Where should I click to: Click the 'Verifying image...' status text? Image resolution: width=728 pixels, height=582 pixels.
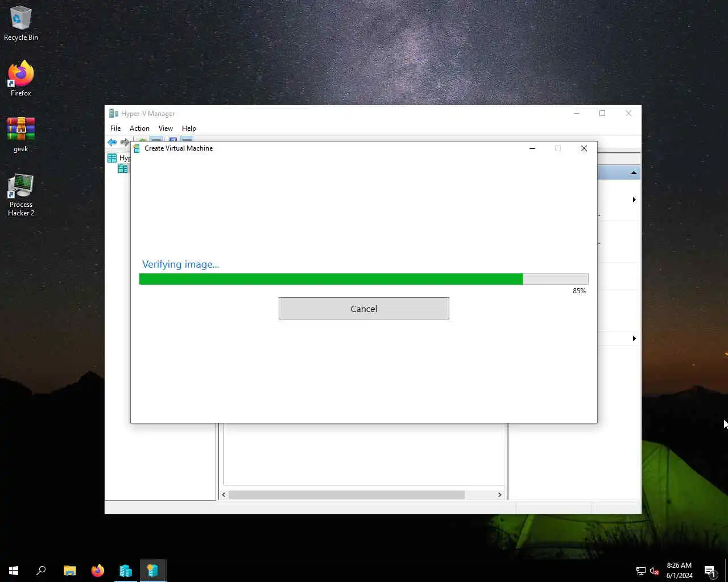(180, 264)
